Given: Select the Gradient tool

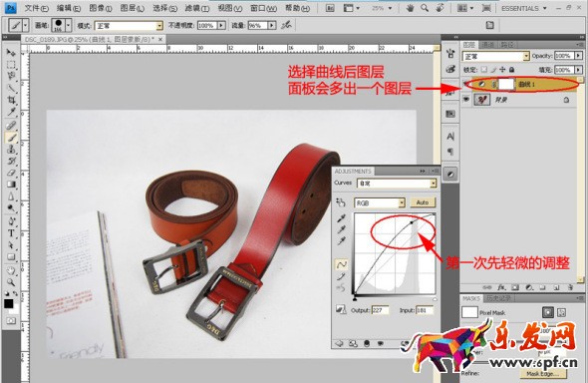Looking at the screenshot, I should pos(11,185).
